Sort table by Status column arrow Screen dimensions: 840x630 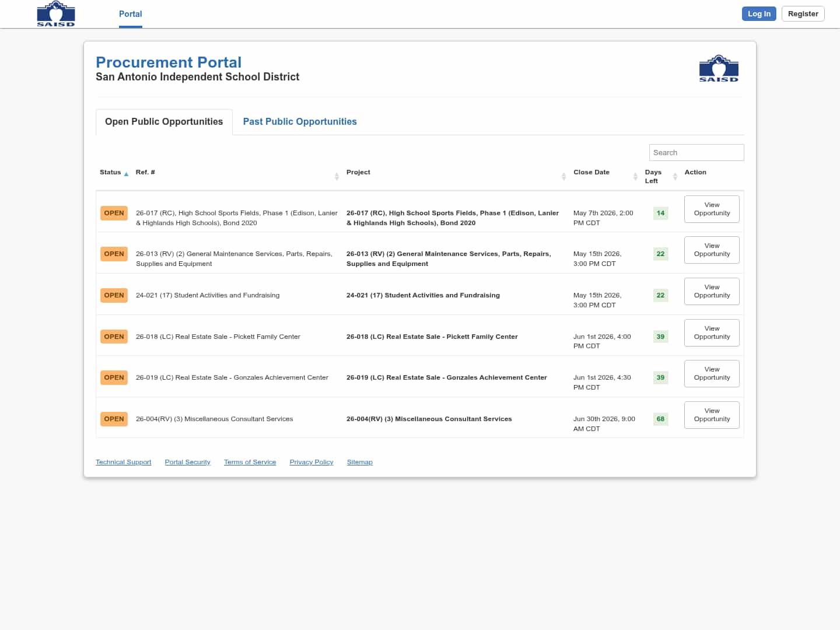coord(126,174)
